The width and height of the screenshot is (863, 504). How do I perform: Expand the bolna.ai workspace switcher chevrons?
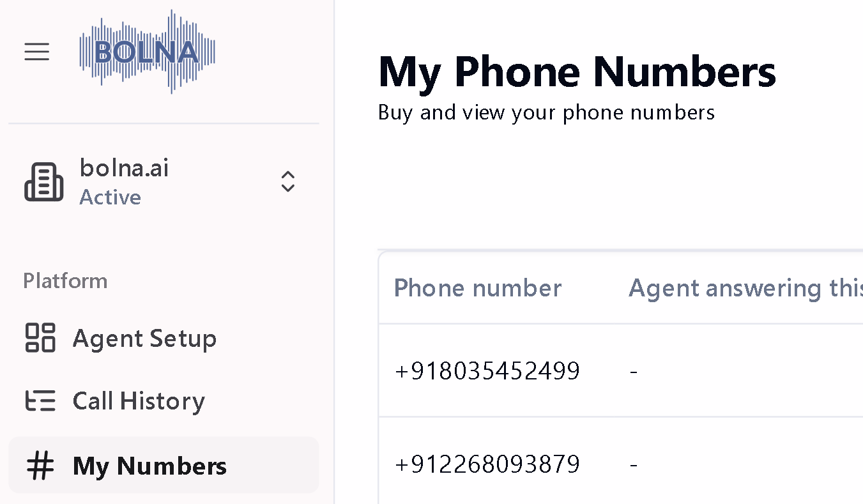[288, 181]
